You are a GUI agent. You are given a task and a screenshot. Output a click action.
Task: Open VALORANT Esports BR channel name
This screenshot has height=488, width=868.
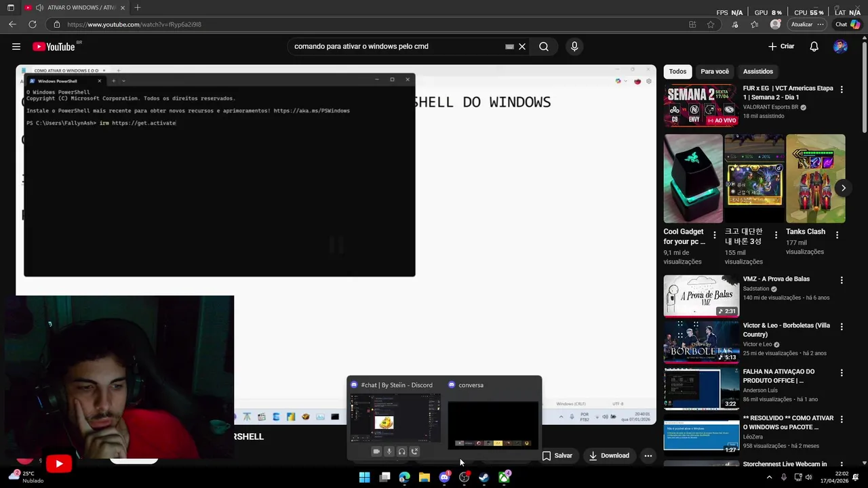(771, 107)
